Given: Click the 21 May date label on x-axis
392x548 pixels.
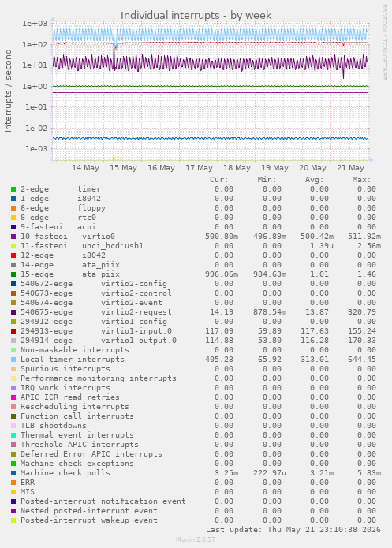Looking at the screenshot, I should pyautogui.click(x=350, y=168).
